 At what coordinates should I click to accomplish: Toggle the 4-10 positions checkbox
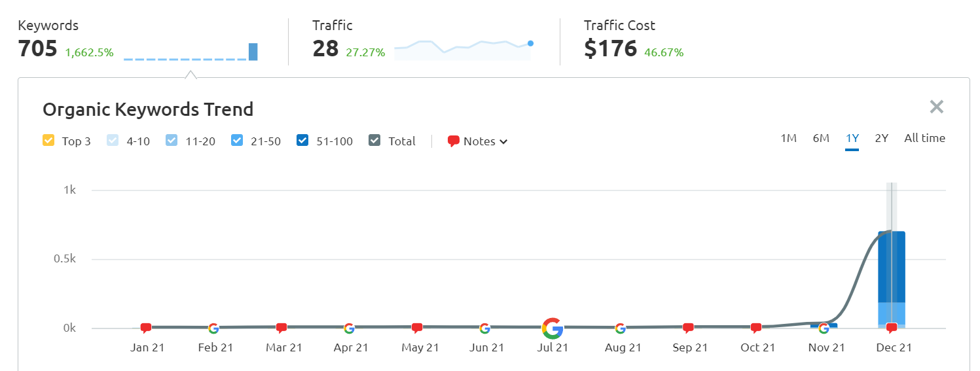112,141
